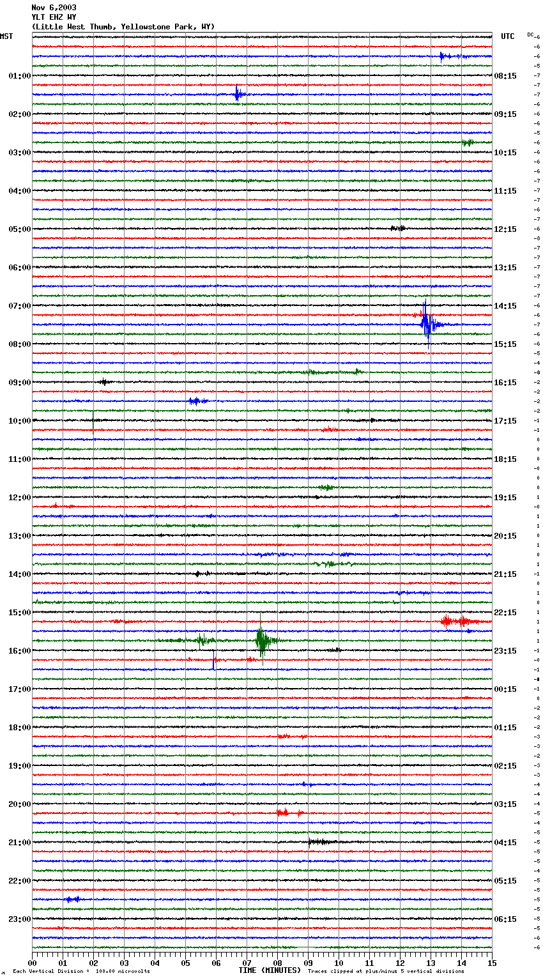
Task: Click the 12:15 UTC time label
Action: [505, 229]
